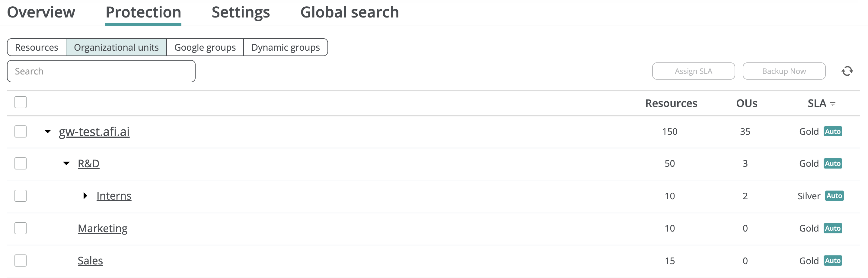Viewport: 868px width, 278px height.
Task: Click the Backup Now button
Action: (784, 71)
